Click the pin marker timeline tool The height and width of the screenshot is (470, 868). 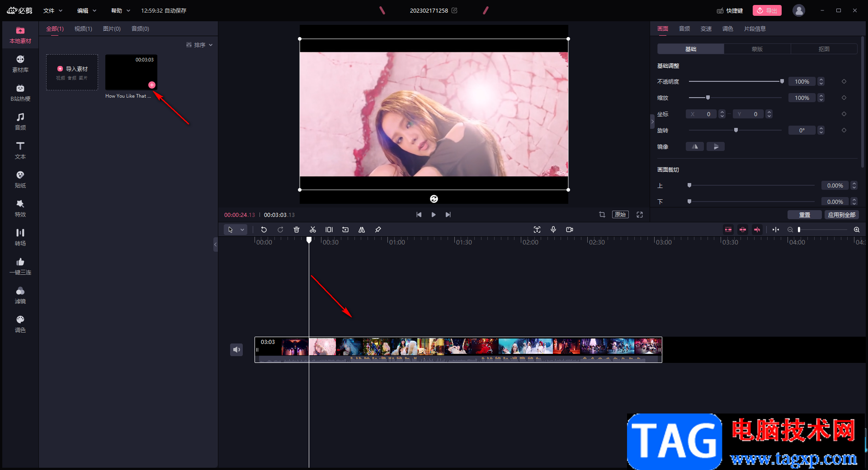[378, 230]
